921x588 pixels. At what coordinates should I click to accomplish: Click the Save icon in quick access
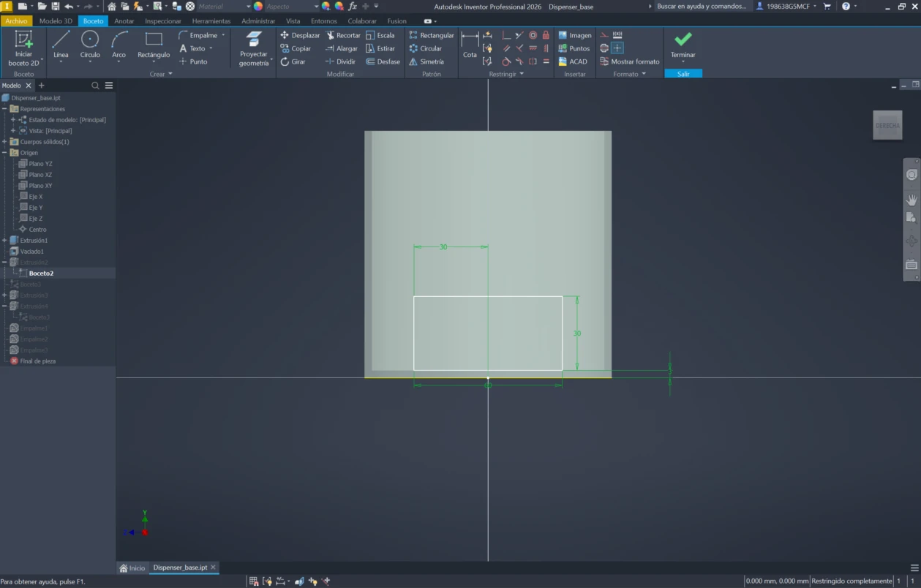[55, 6]
